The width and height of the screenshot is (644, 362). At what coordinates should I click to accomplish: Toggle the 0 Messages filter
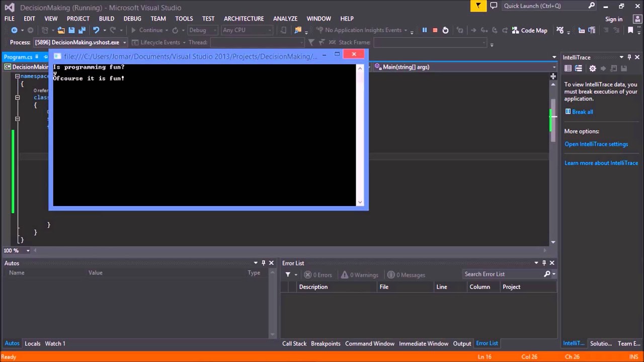click(x=406, y=275)
